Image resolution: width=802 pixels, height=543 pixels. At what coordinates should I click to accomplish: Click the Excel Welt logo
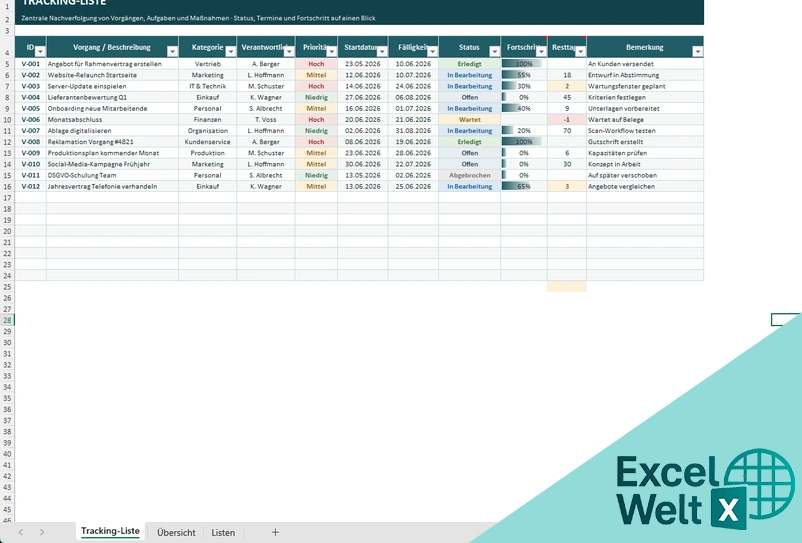[x=705, y=489]
